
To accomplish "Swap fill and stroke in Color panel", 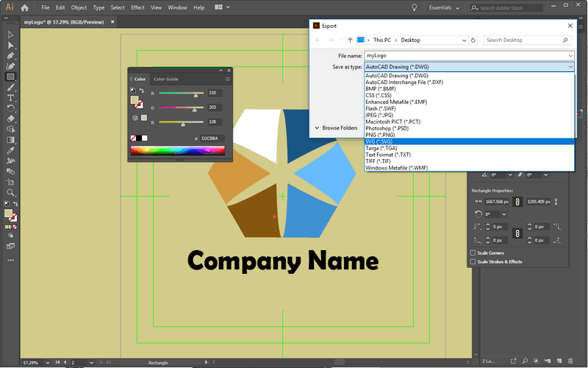I will pyautogui.click(x=141, y=91).
